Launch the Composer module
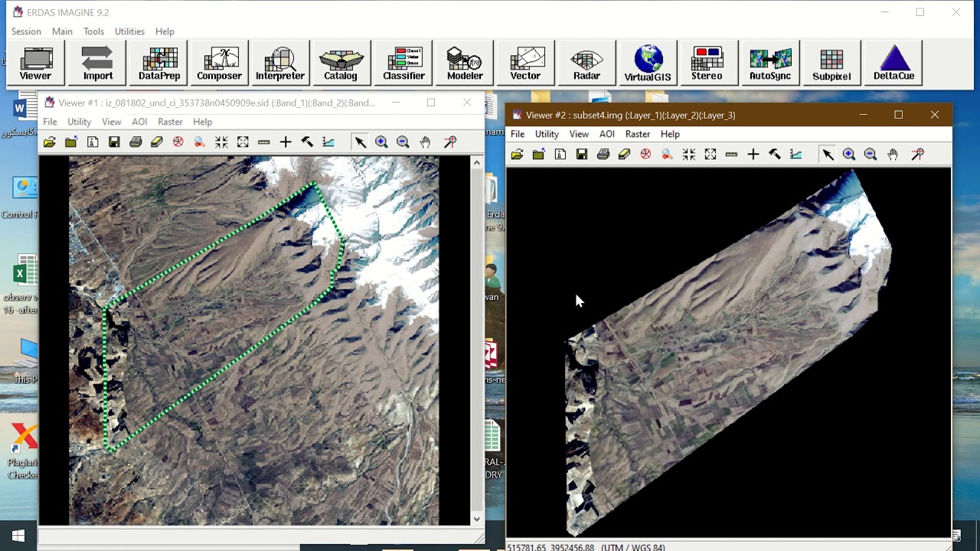 pyautogui.click(x=219, y=63)
